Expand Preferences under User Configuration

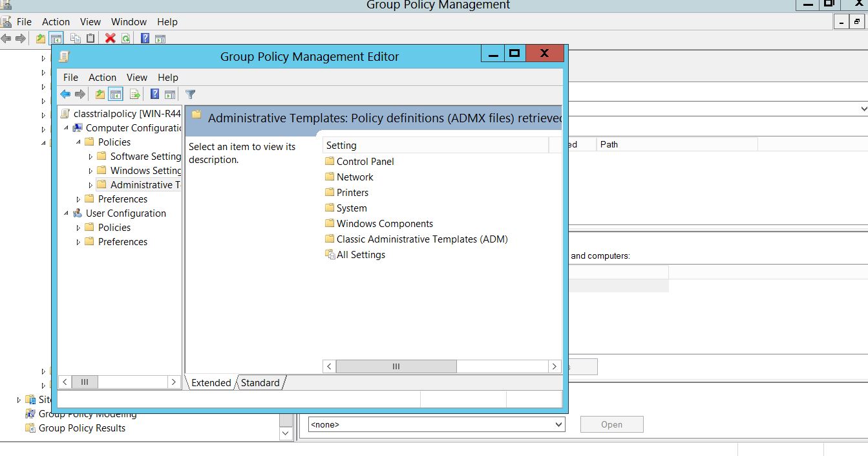[x=79, y=242]
